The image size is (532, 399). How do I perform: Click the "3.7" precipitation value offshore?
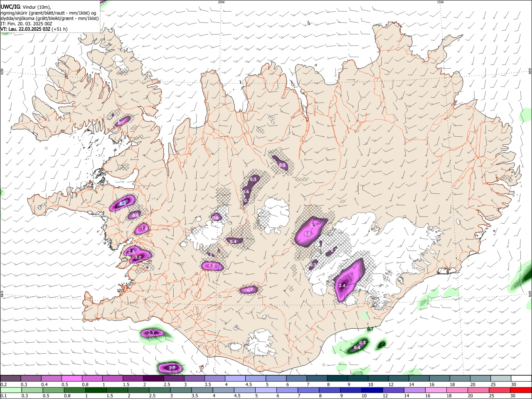coord(172,368)
